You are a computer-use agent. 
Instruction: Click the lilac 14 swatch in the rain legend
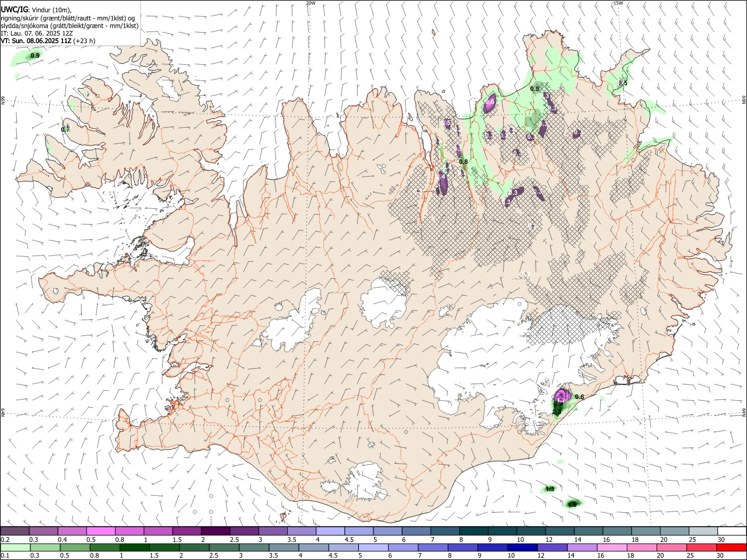click(x=582, y=547)
